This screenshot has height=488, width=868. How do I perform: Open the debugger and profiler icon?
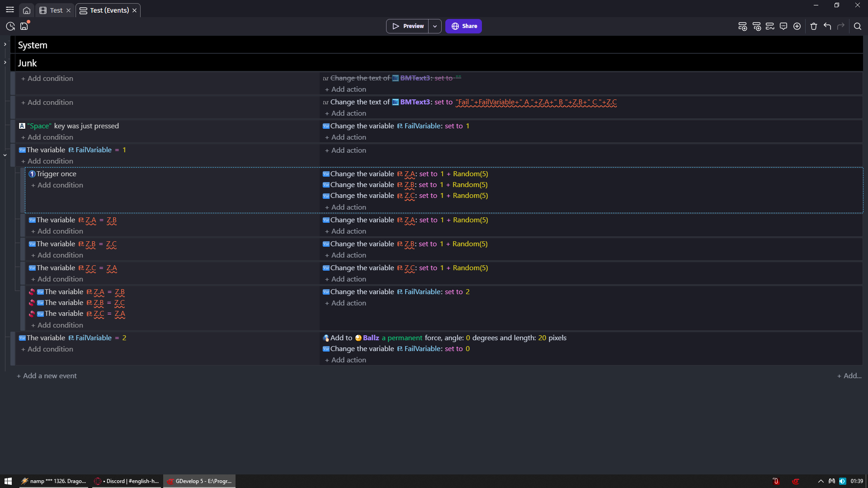pos(10,26)
